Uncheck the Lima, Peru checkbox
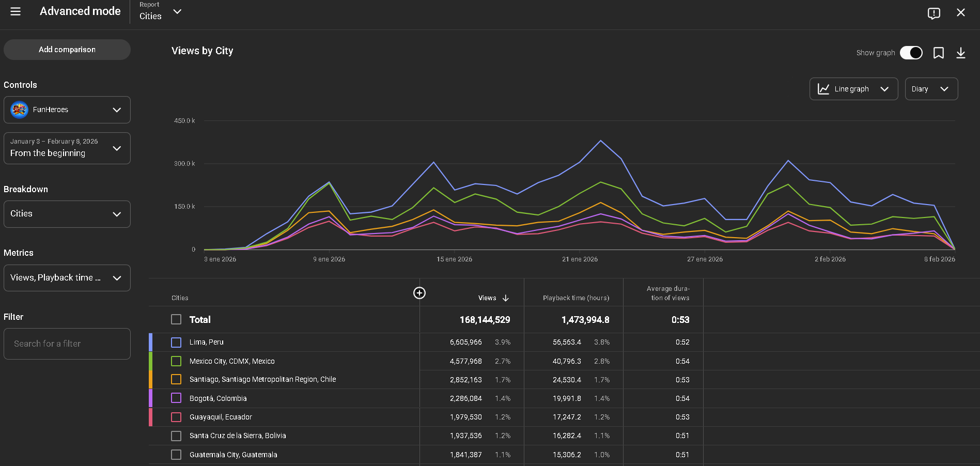This screenshot has width=980, height=466. coord(176,343)
